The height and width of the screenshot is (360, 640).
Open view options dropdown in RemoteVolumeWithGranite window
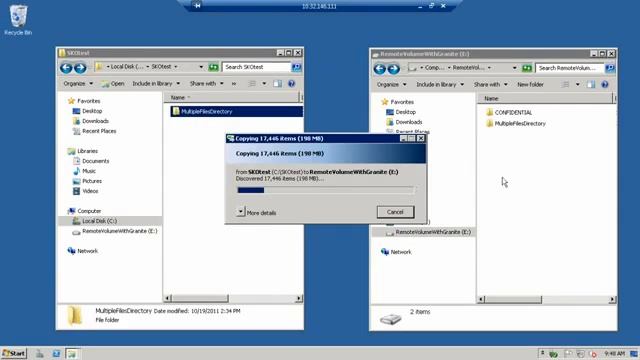point(578,84)
